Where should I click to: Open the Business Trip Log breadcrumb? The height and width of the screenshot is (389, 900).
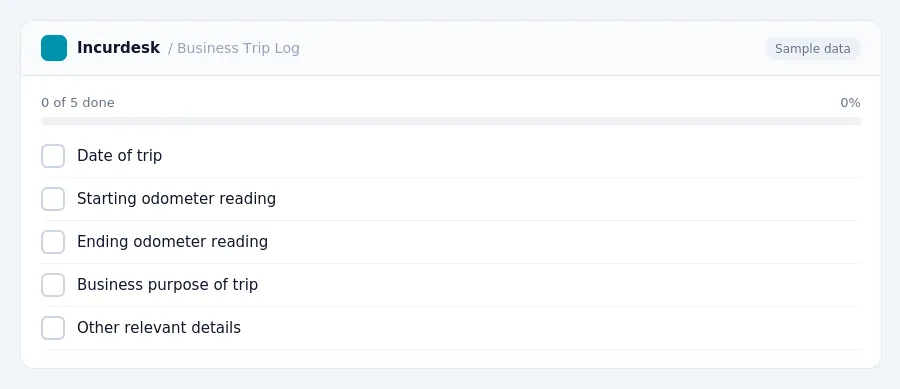point(238,48)
